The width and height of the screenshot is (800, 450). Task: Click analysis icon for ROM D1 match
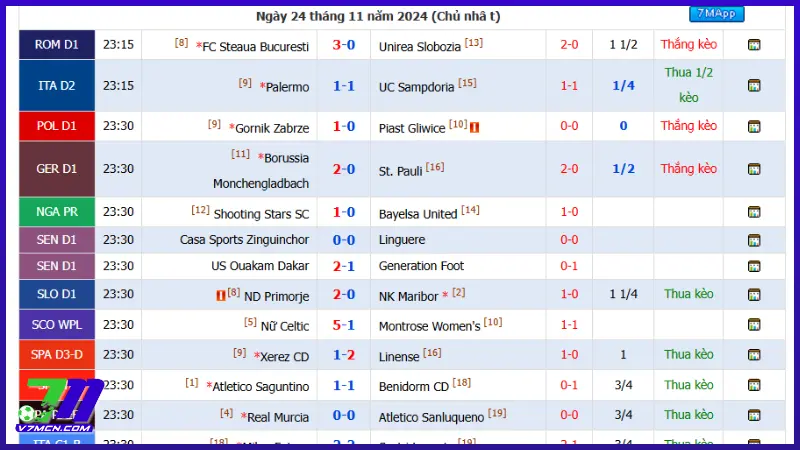[x=754, y=45]
